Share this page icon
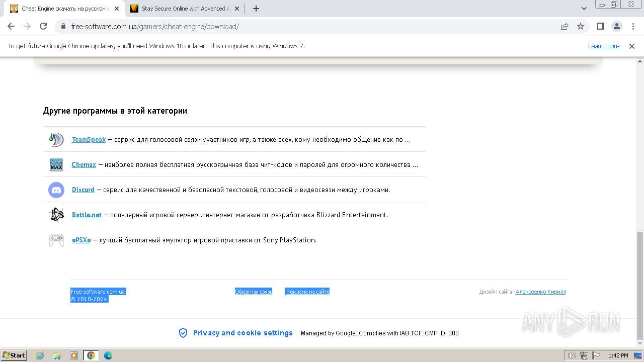 [565, 26]
